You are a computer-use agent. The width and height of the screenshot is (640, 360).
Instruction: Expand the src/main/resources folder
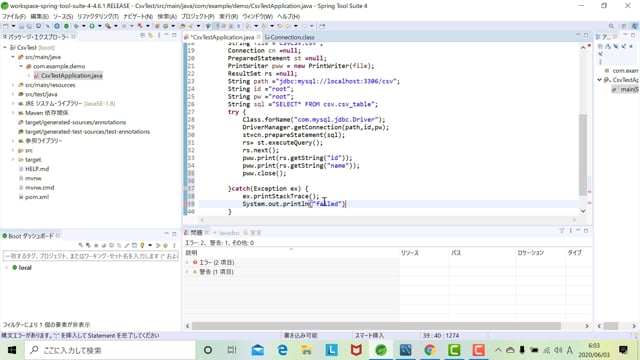(13, 85)
